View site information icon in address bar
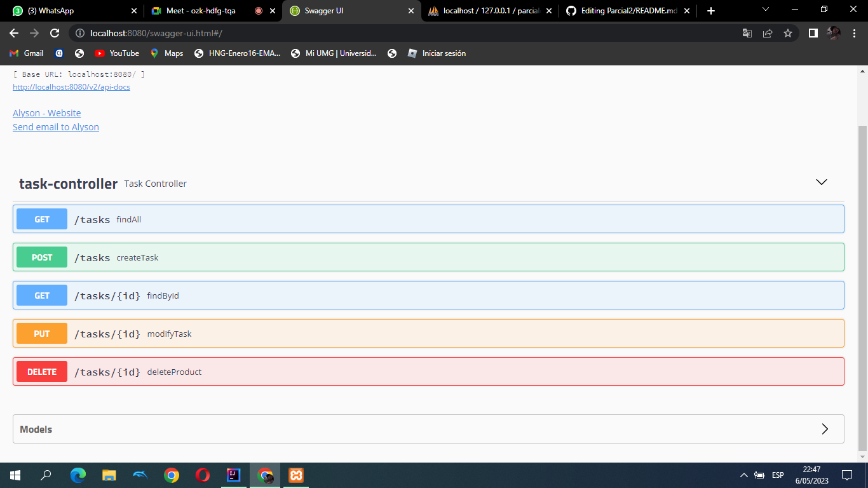The width and height of the screenshot is (868, 488). point(79,33)
